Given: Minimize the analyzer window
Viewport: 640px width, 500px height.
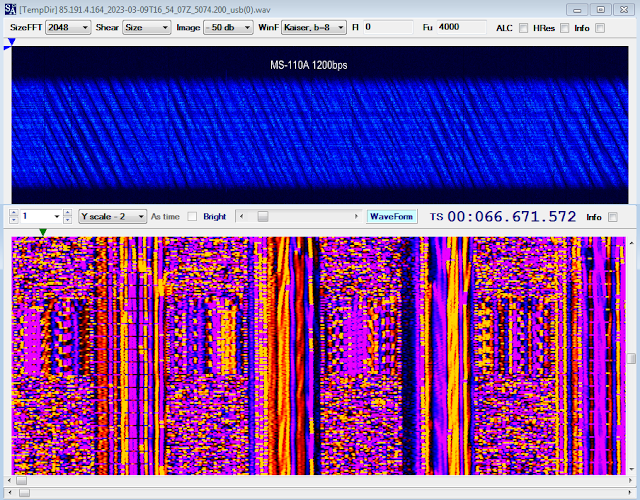Looking at the screenshot, I should click(x=577, y=9).
